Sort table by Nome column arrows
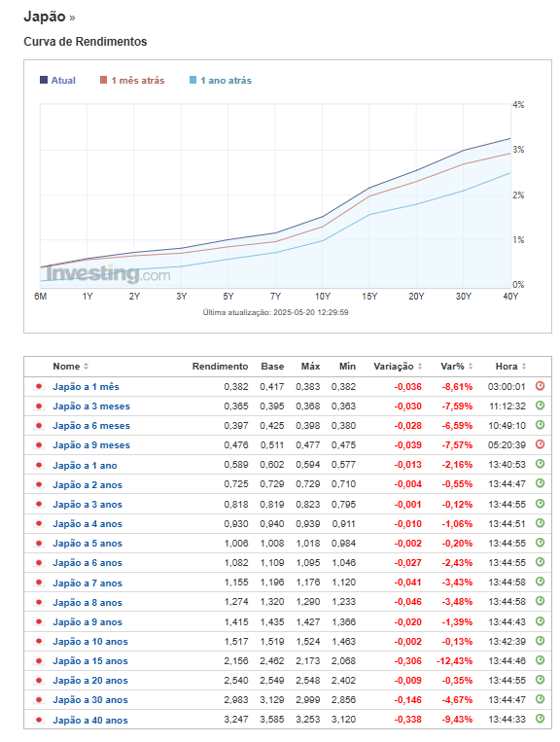 (87, 367)
